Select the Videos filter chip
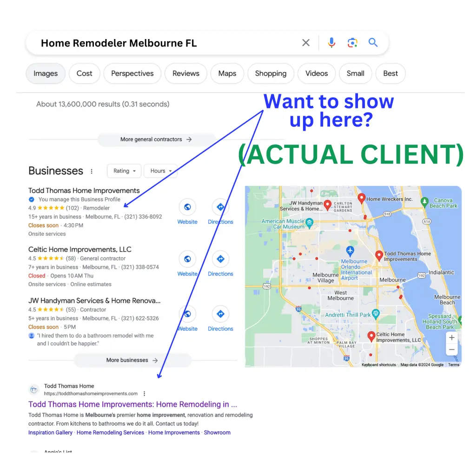The image size is (476, 476). 316,73
